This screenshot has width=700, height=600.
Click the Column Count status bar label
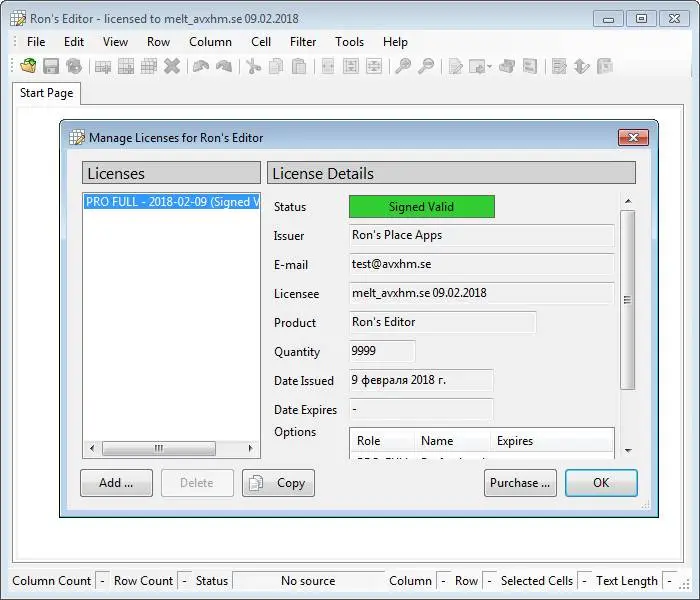click(51, 581)
